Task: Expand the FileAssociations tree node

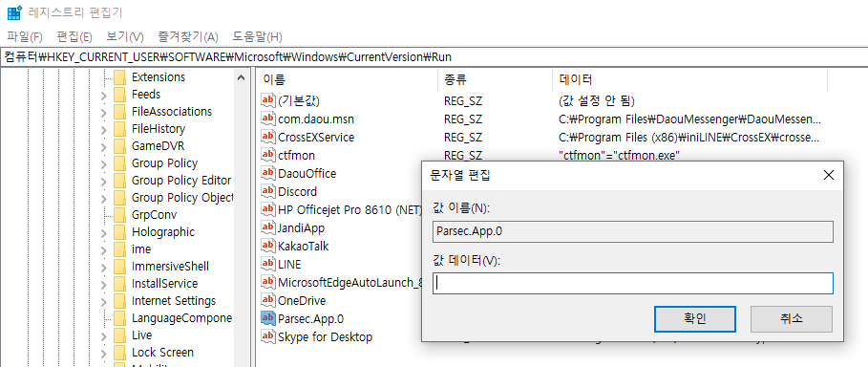Action: [x=103, y=112]
